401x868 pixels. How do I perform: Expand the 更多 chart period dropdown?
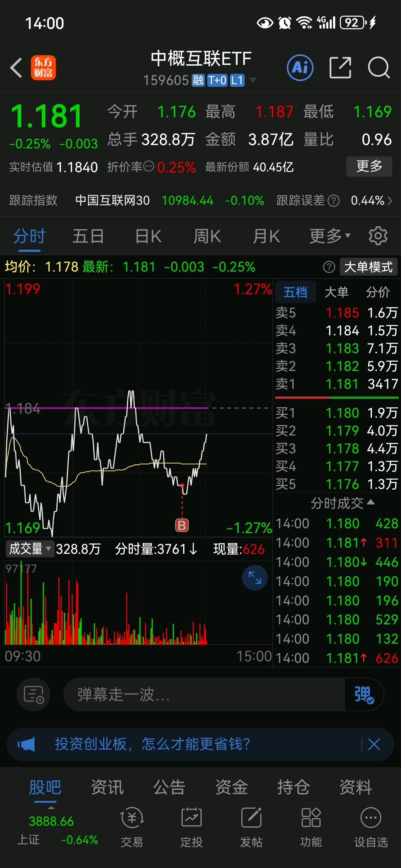330,236
